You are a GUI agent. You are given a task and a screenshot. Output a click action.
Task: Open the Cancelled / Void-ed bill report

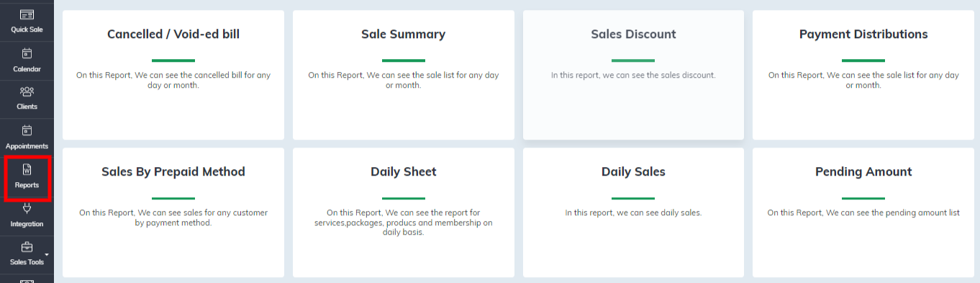(173, 75)
